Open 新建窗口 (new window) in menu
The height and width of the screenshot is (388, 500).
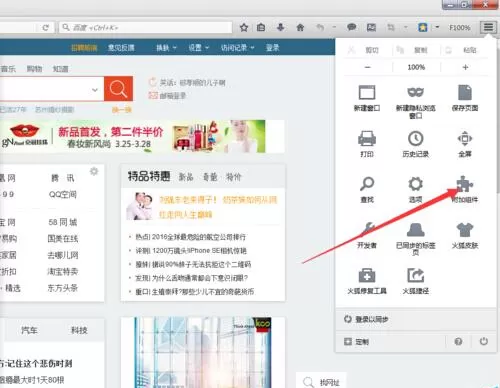[367, 98]
